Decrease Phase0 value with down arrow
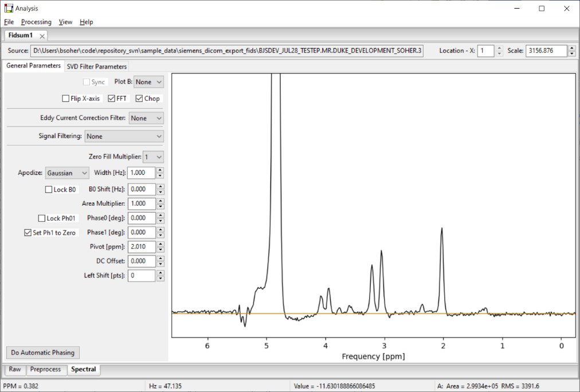Screen dimensions: 580x392 point(160,221)
